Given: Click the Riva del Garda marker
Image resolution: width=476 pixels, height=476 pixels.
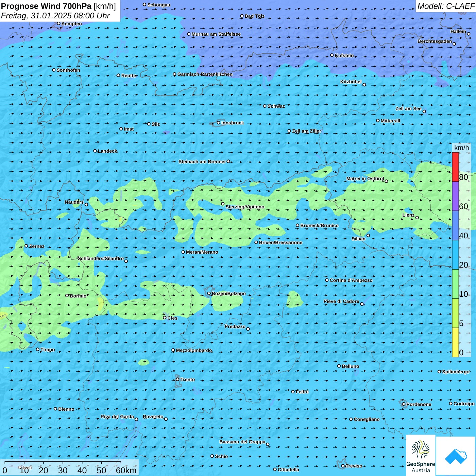Looking at the screenshot, I should 136,419.
